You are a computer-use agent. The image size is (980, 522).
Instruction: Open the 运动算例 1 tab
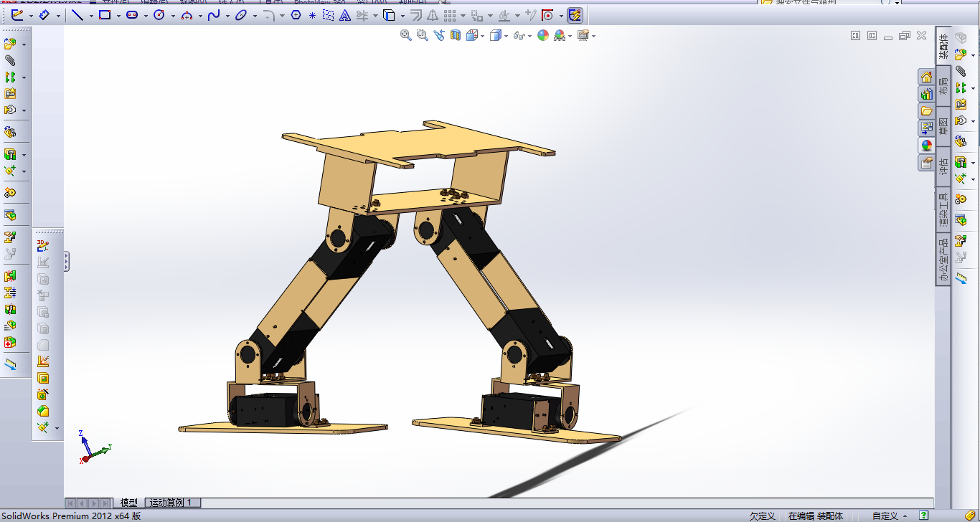[172, 503]
